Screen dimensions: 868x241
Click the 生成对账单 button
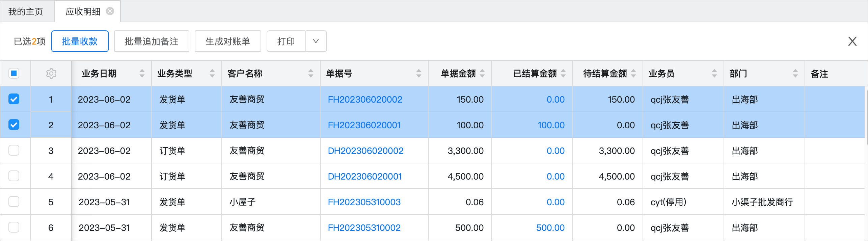228,41
